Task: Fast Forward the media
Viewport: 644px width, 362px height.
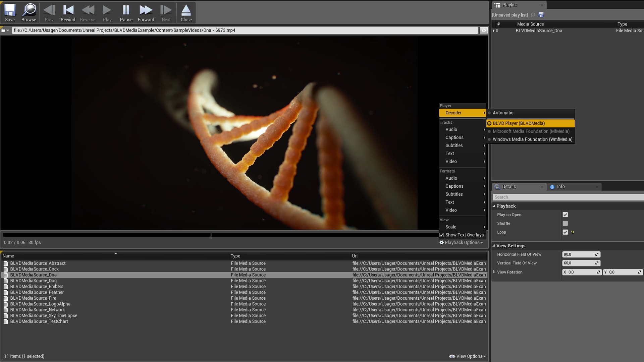Action: coord(146,13)
